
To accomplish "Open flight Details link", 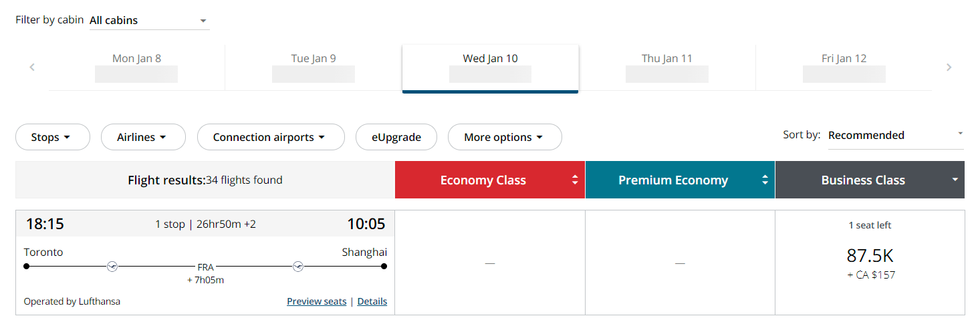I will click(x=372, y=301).
